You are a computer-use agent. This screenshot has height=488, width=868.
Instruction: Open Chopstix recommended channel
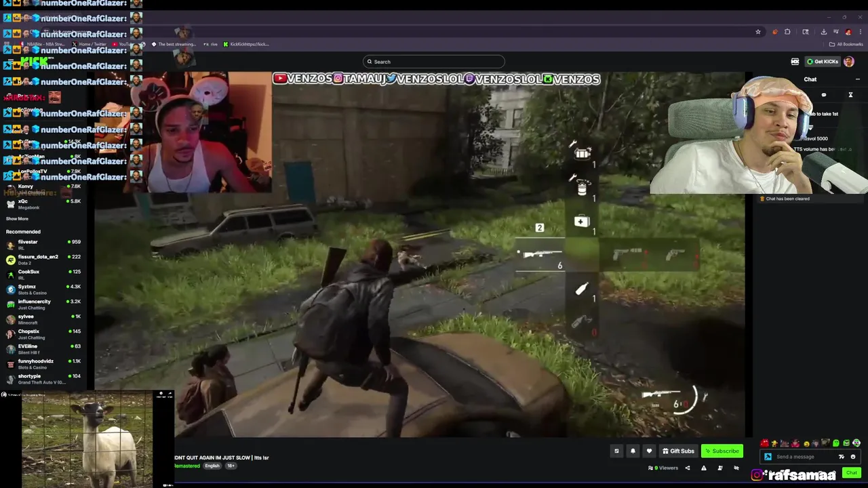[x=42, y=334]
